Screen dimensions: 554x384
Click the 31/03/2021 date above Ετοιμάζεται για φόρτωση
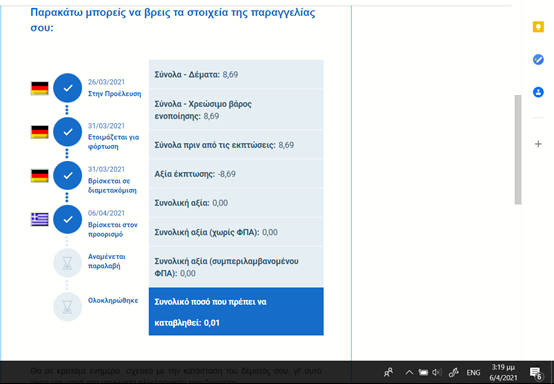106,126
